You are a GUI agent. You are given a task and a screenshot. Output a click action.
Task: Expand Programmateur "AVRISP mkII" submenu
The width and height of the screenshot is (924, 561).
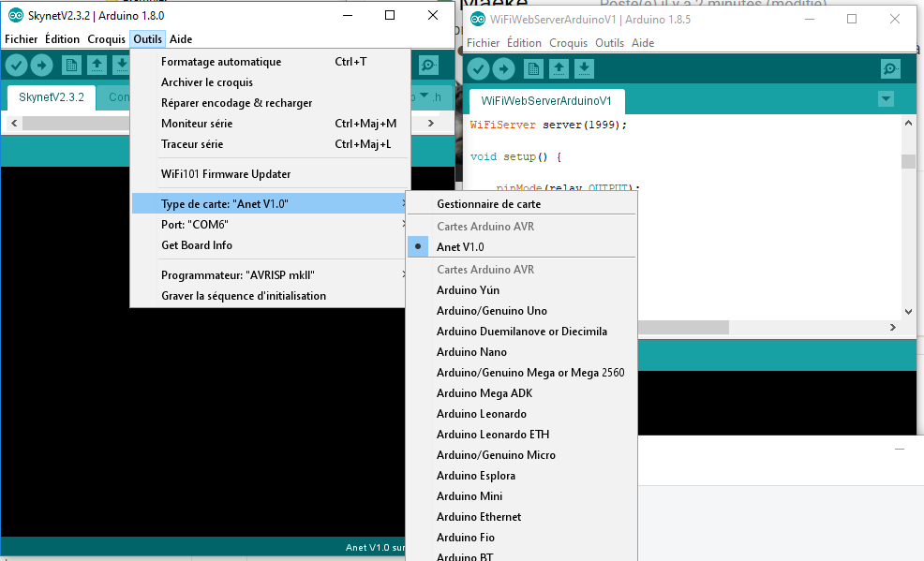pos(270,275)
